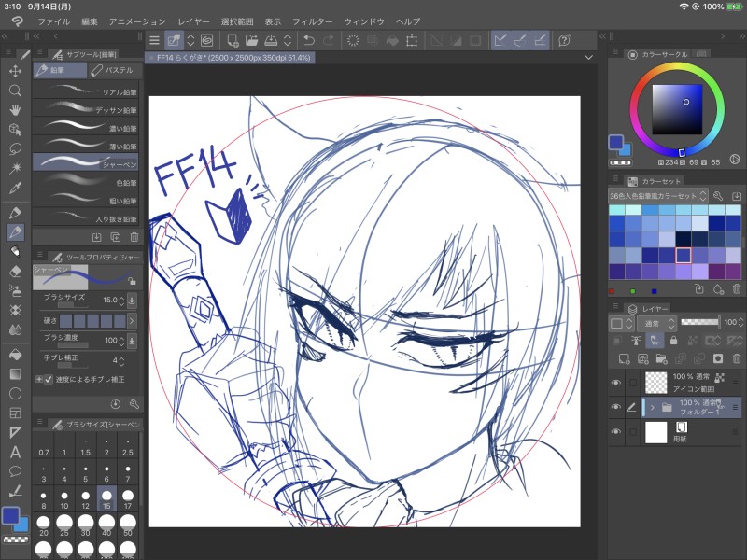
Task: Delete sub tool with trash icon
Action: click(134, 237)
